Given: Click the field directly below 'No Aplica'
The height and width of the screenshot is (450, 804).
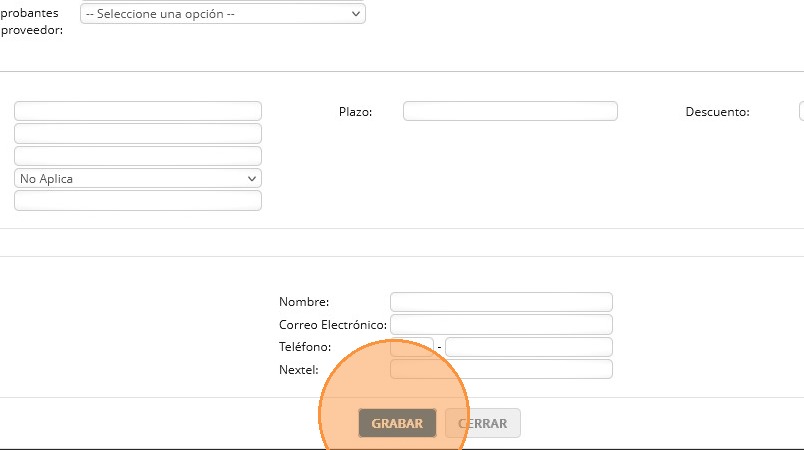Looking at the screenshot, I should coord(137,201).
